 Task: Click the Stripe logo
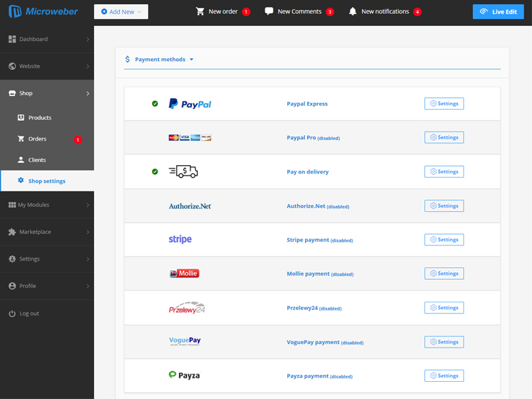point(180,239)
